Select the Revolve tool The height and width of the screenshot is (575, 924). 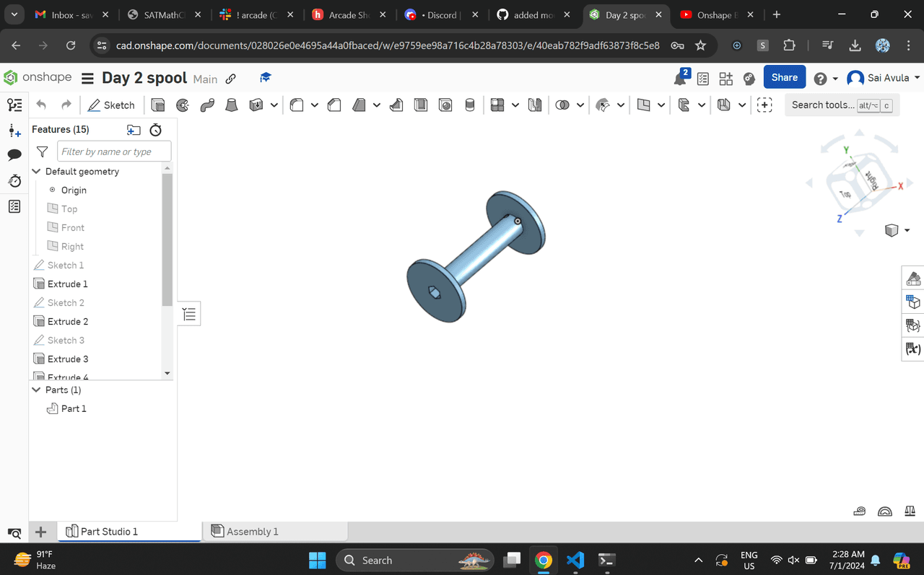pyautogui.click(x=183, y=105)
